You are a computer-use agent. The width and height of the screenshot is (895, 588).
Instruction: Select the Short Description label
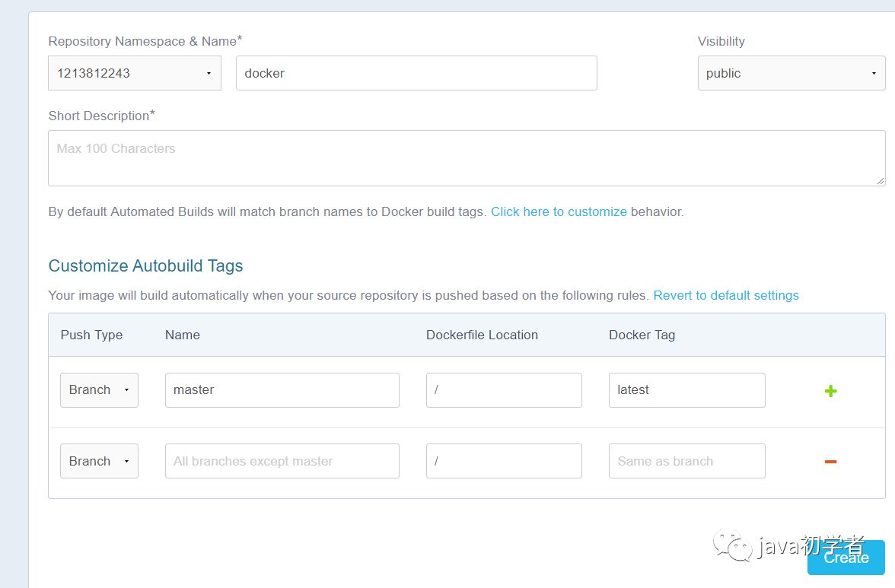[x=102, y=116]
